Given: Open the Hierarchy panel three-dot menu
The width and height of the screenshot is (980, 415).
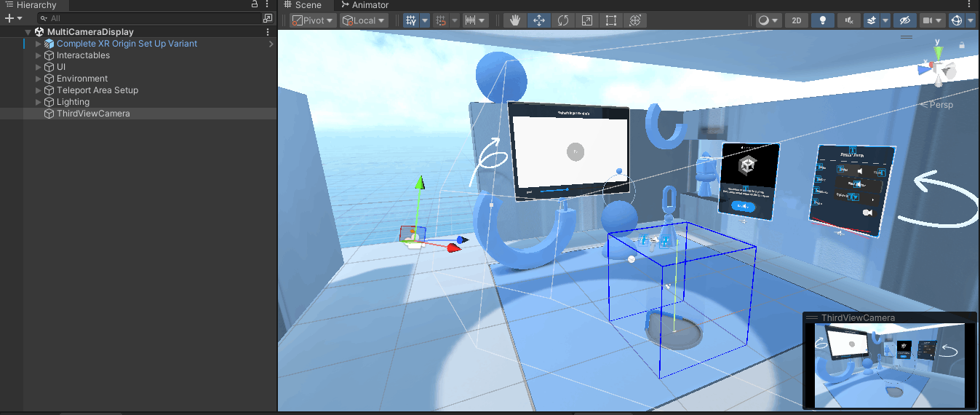Looking at the screenshot, I should pos(267,4).
